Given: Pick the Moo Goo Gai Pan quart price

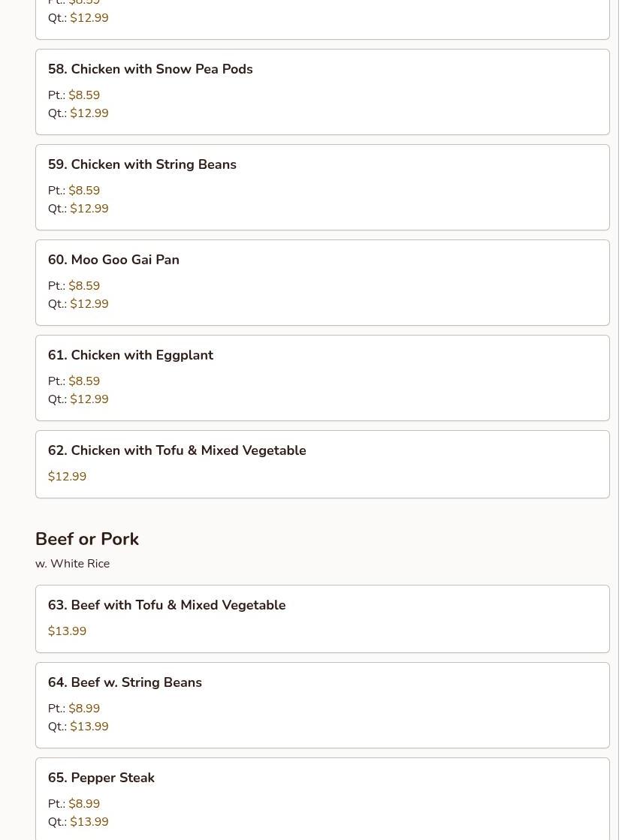Looking at the screenshot, I should 89,304.
